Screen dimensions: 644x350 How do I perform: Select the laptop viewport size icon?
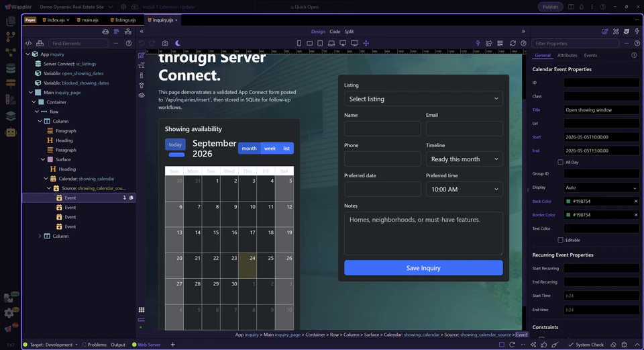[331, 43]
